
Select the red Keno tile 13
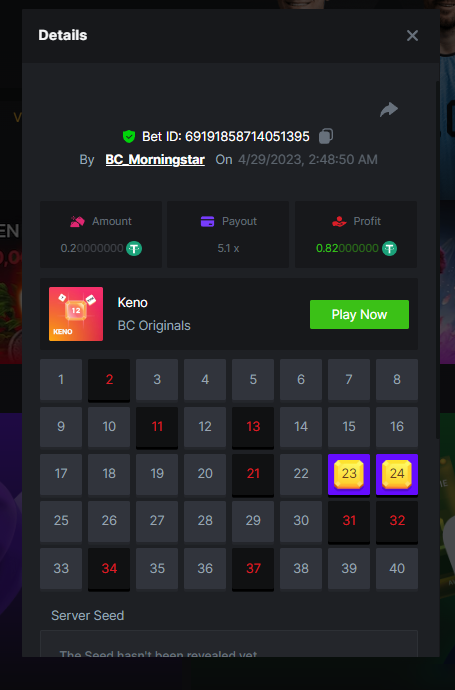pyautogui.click(x=253, y=428)
